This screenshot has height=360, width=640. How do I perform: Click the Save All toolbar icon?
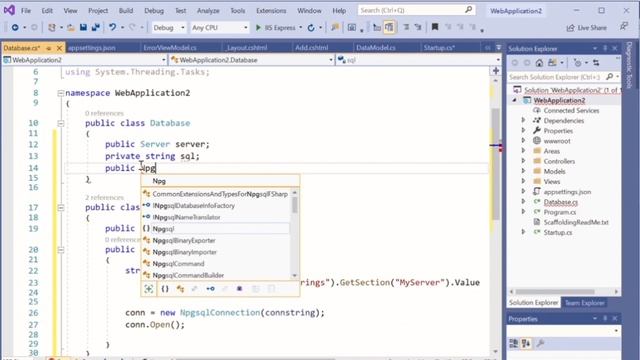pyautogui.click(x=96, y=27)
